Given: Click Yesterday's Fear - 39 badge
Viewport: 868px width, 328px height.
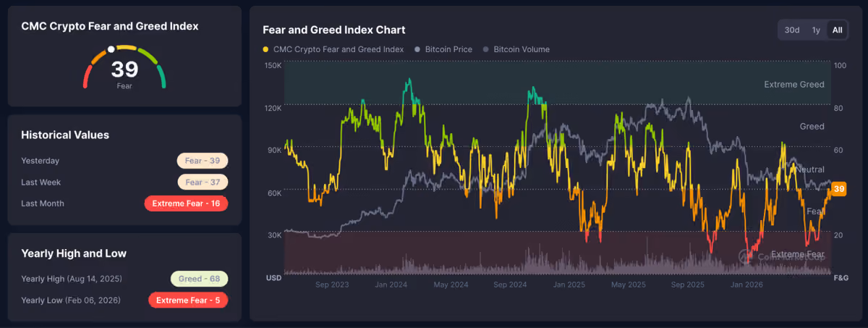Looking at the screenshot, I should (203, 161).
